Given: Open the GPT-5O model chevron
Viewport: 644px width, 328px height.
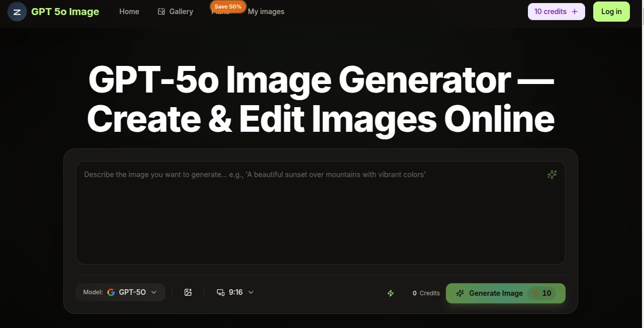Looking at the screenshot, I should [x=154, y=292].
